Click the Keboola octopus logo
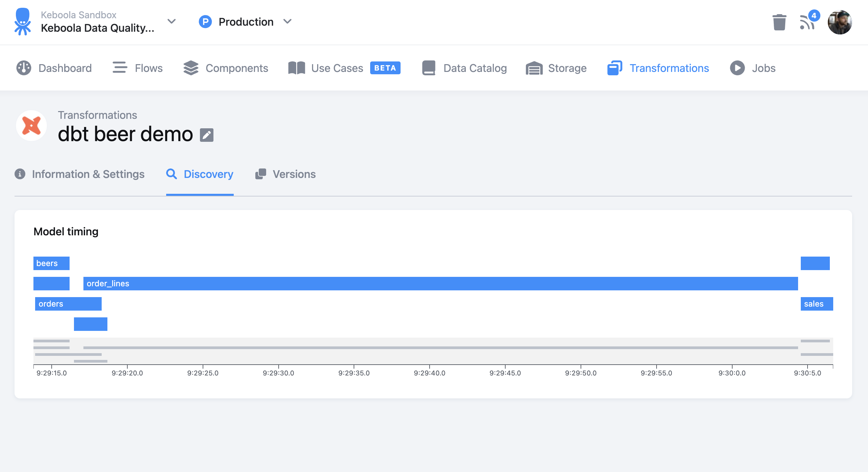The height and width of the screenshot is (472, 868). coord(23,22)
